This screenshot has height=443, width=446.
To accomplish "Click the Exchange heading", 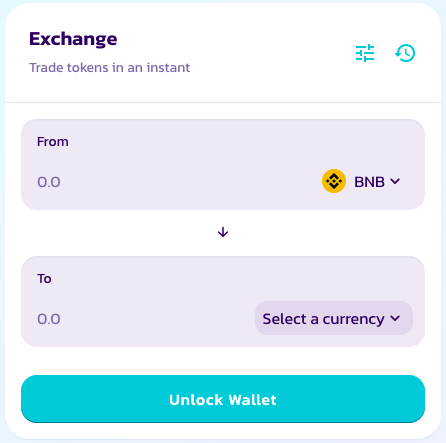I will [x=73, y=39].
